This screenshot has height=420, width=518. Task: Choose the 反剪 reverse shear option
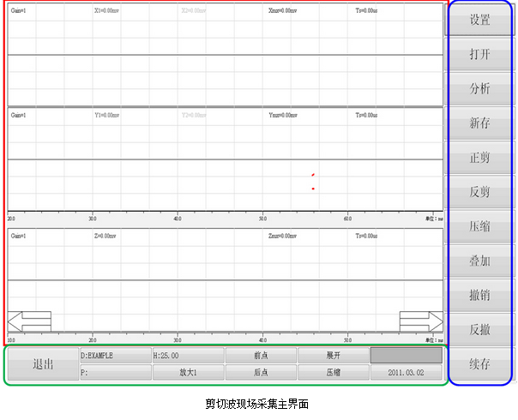[x=479, y=192]
